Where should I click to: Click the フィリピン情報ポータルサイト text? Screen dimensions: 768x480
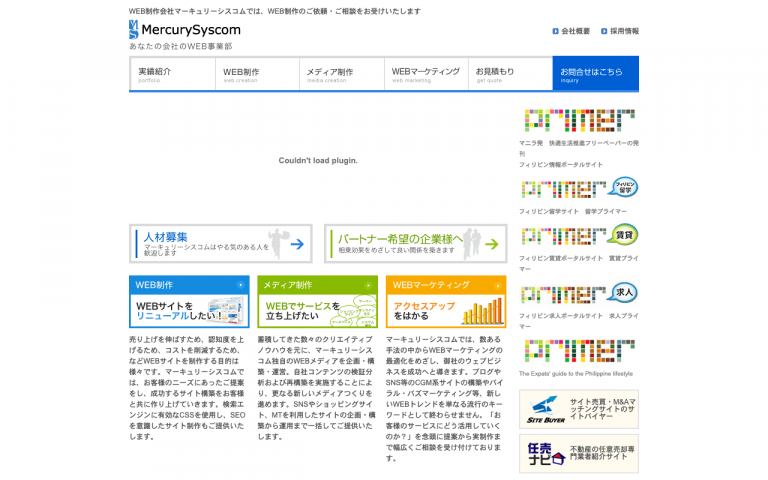coord(561,165)
